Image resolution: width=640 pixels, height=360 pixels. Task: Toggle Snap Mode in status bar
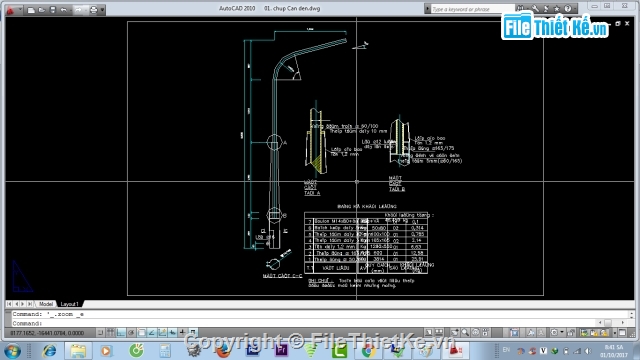click(100, 333)
